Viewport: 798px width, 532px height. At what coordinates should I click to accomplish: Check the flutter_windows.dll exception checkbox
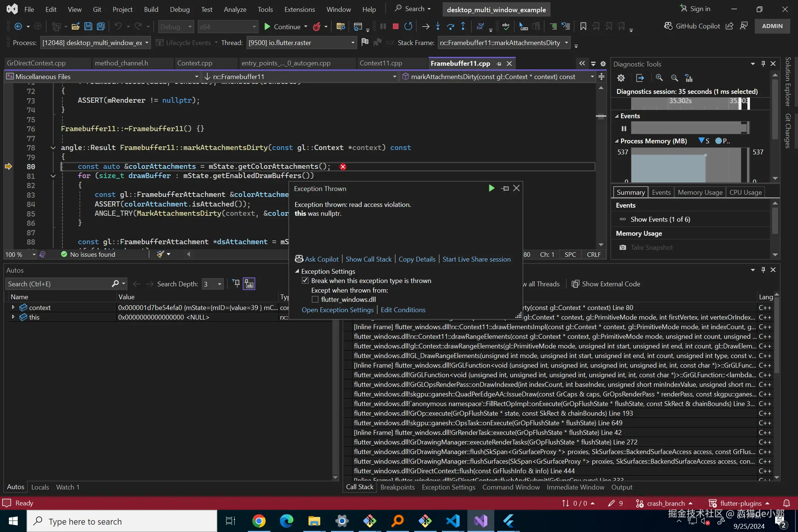coord(315,299)
